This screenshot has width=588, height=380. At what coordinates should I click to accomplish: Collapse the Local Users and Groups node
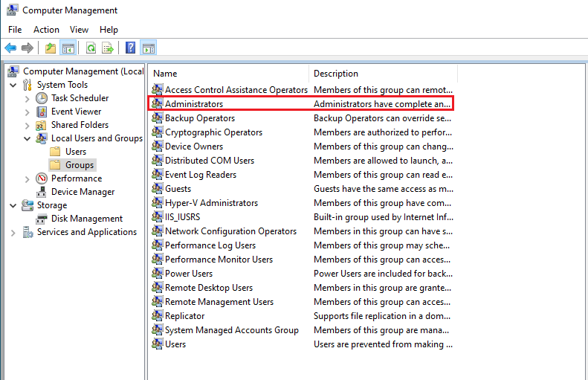[x=28, y=138]
